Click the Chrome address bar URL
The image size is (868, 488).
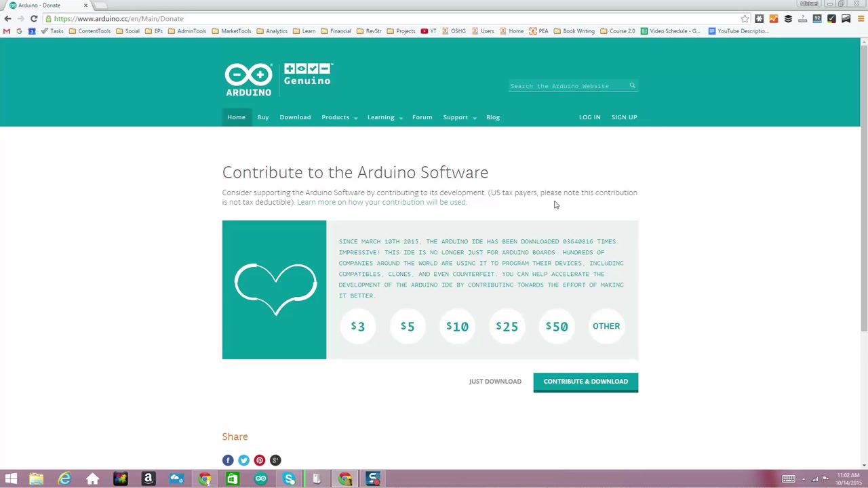pyautogui.click(x=119, y=19)
